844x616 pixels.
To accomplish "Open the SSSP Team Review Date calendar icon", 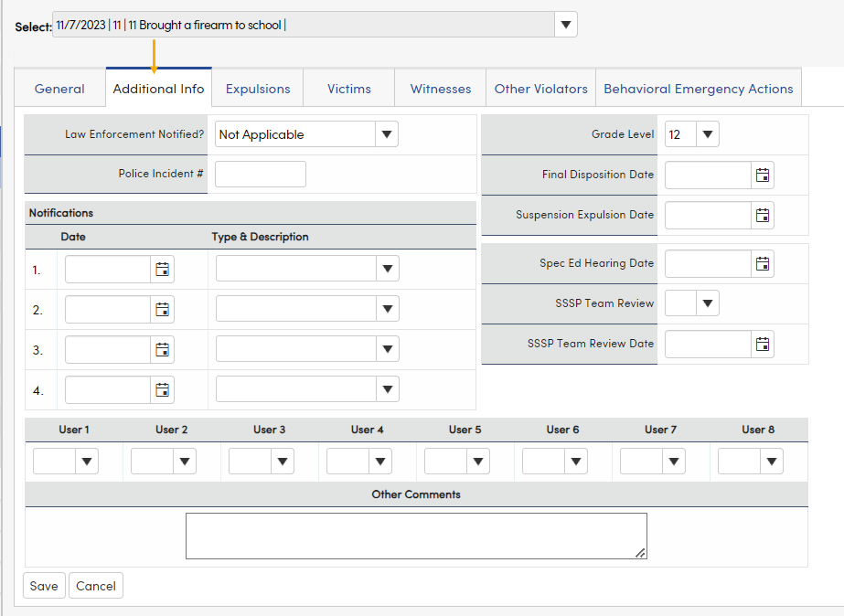I will click(763, 344).
